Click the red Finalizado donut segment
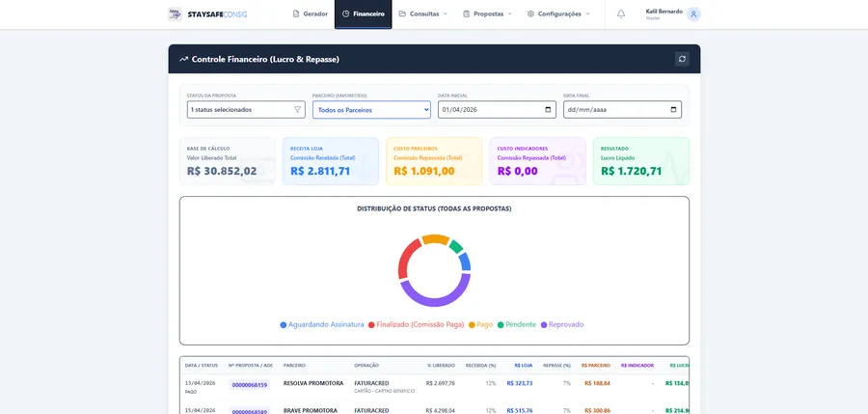Screen dimensions: 868x414 pos(405,259)
